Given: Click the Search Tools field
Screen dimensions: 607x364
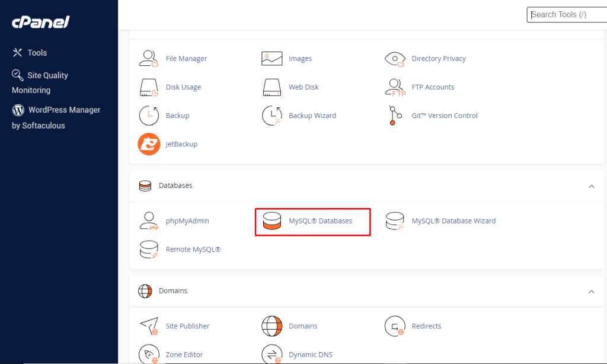Looking at the screenshot, I should [x=567, y=14].
